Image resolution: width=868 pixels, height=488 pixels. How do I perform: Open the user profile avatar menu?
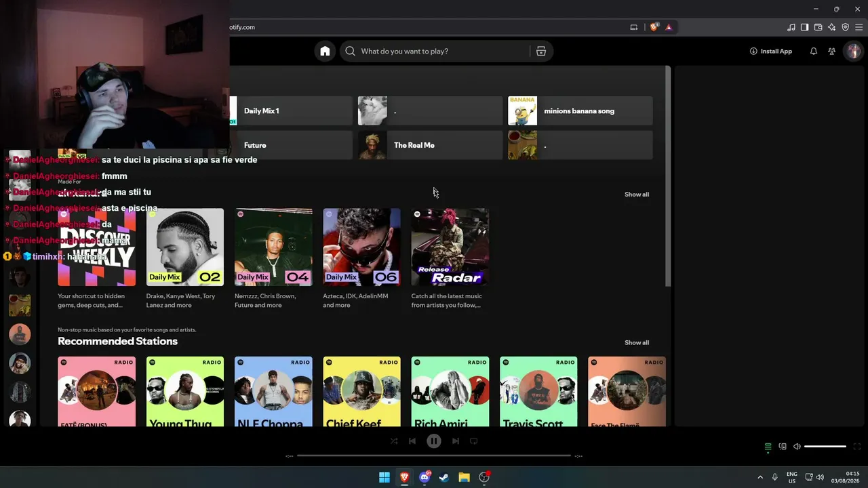(853, 51)
